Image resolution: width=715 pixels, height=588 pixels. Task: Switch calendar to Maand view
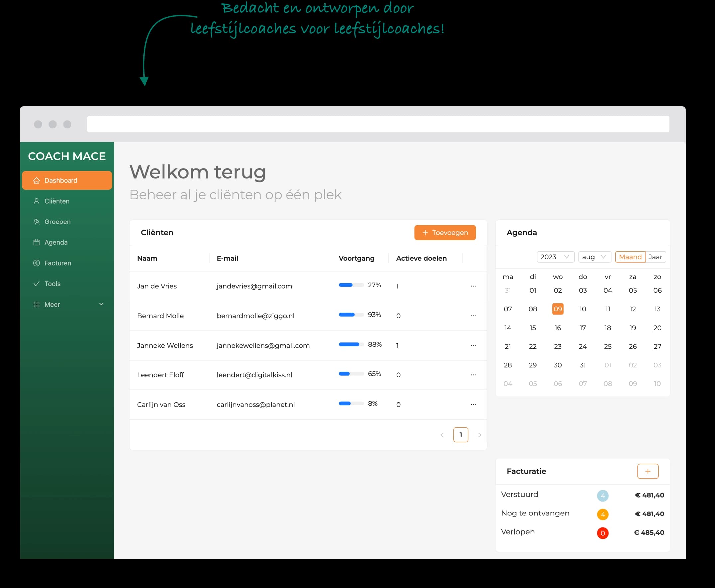630,257
